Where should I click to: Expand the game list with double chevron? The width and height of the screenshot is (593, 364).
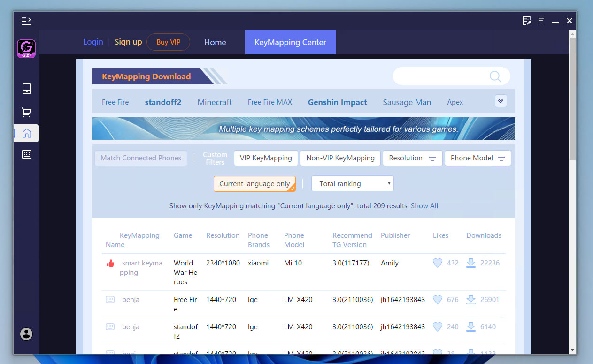501,101
